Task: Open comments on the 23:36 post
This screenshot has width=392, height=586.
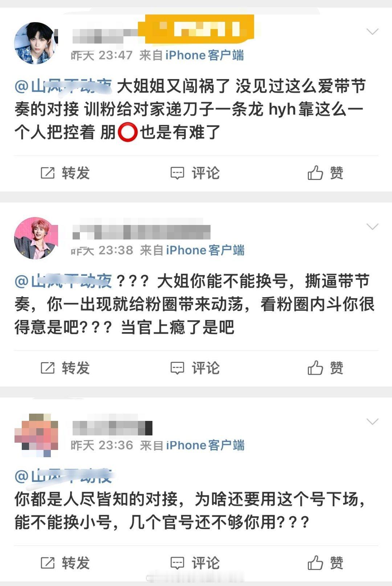Action: coord(195,563)
